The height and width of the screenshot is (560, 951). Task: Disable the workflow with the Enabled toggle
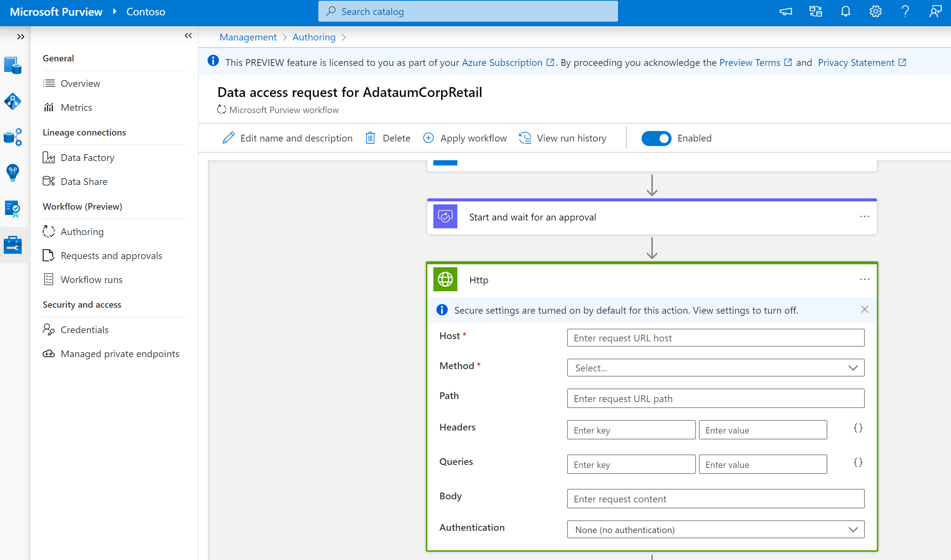(657, 138)
